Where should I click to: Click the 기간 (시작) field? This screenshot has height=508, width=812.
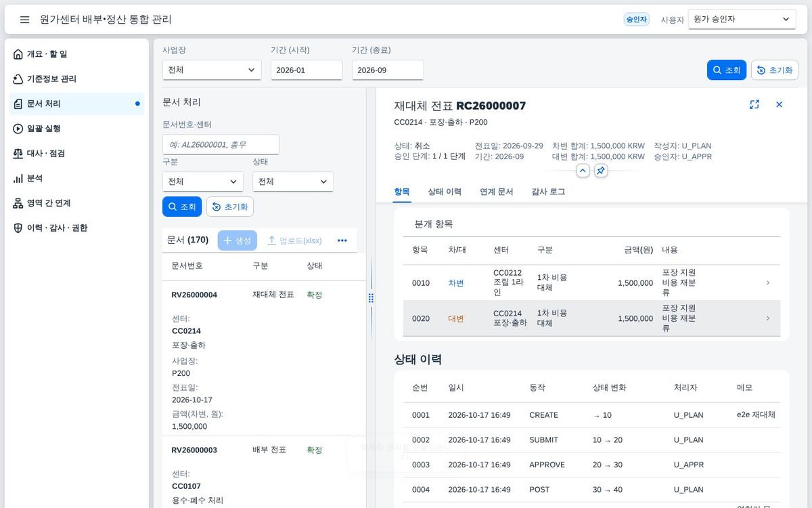307,70
